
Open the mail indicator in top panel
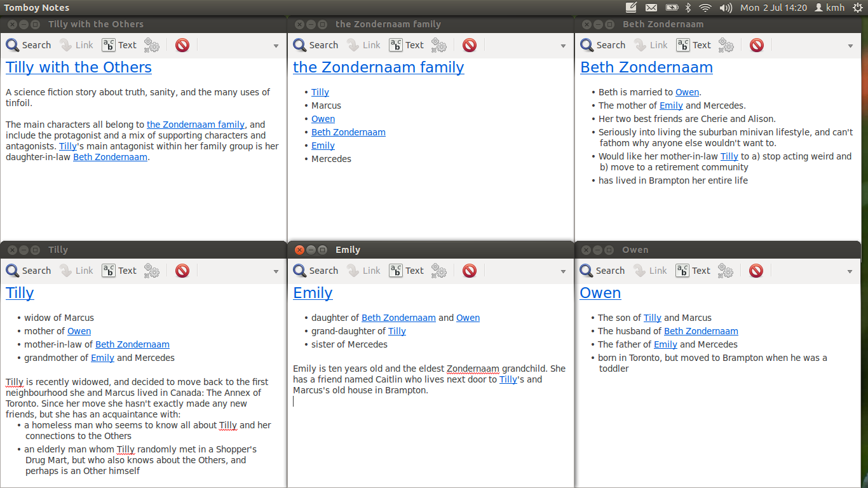pos(651,8)
